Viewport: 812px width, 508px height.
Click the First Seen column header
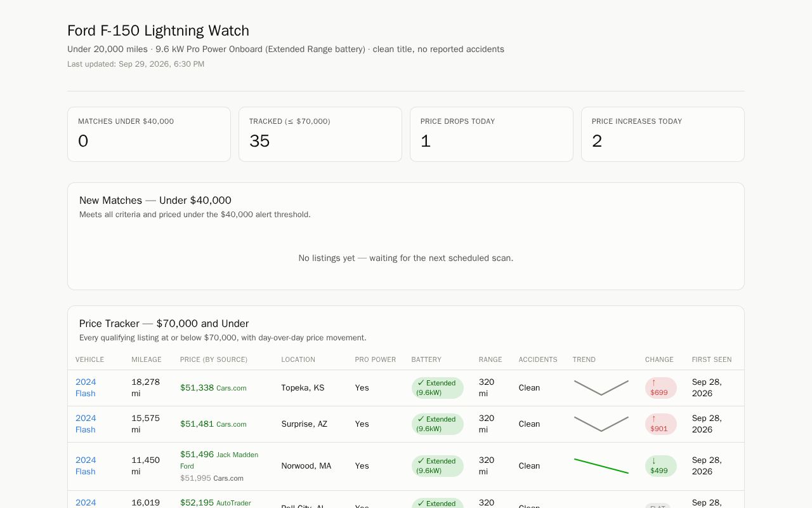click(x=712, y=359)
